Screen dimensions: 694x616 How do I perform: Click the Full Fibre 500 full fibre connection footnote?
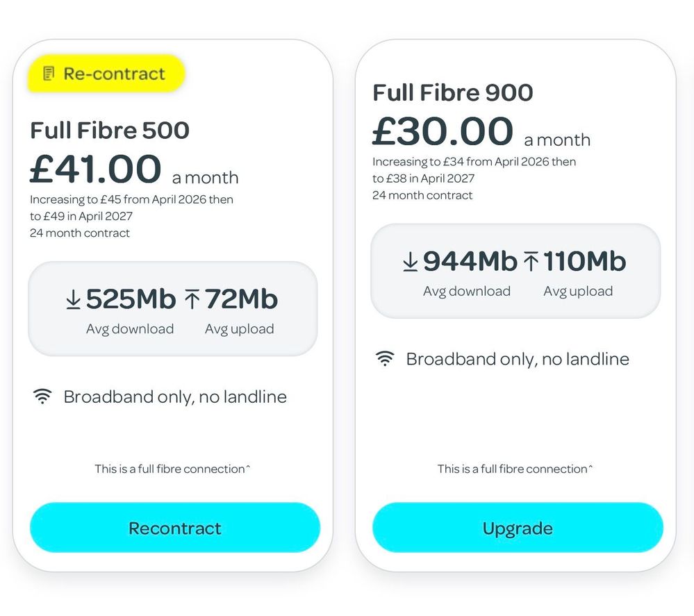[x=172, y=469]
